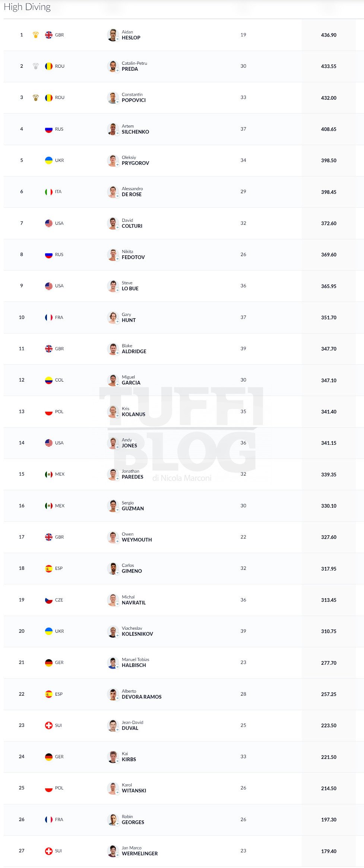Click Viacheslav Kolesnikov's profile picture
The height and width of the screenshot is (868, 364).
113,631
